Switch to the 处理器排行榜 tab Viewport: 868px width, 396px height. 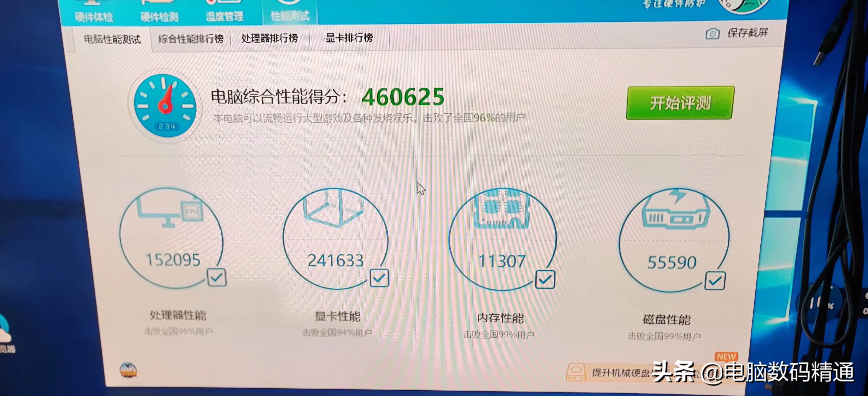click(269, 38)
